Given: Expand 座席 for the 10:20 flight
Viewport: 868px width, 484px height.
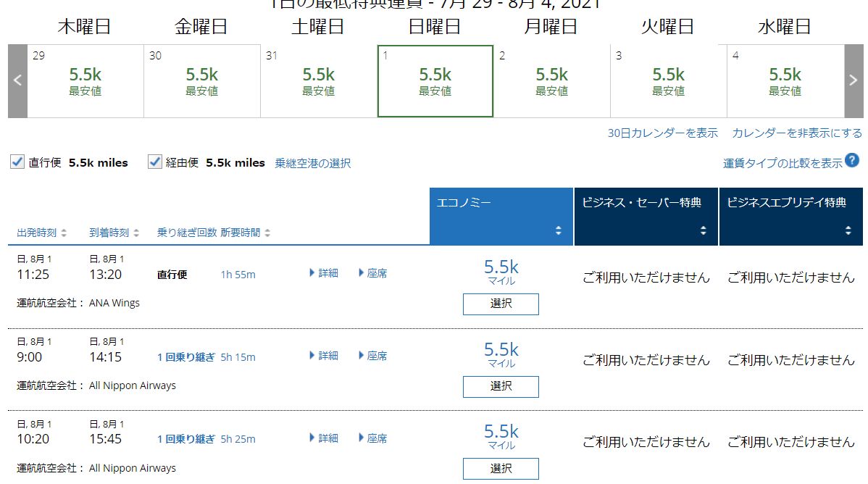Looking at the screenshot, I should coord(373,438).
